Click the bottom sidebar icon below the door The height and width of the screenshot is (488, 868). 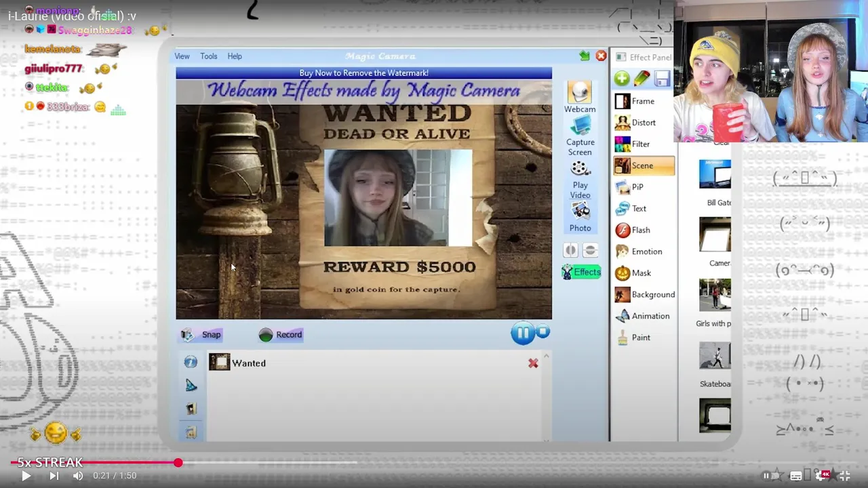[191, 432]
